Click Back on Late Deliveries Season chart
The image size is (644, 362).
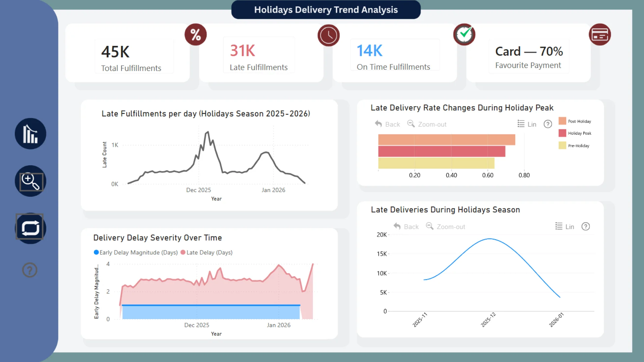click(x=406, y=226)
